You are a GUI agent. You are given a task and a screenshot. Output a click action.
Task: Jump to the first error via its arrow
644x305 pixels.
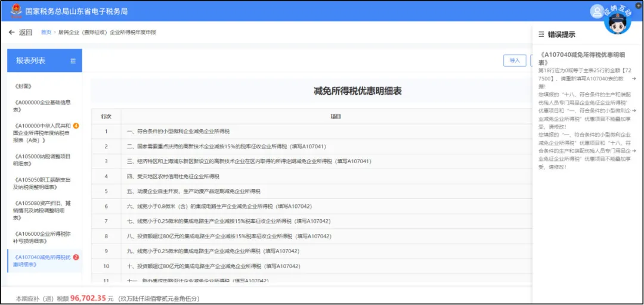(634, 78)
